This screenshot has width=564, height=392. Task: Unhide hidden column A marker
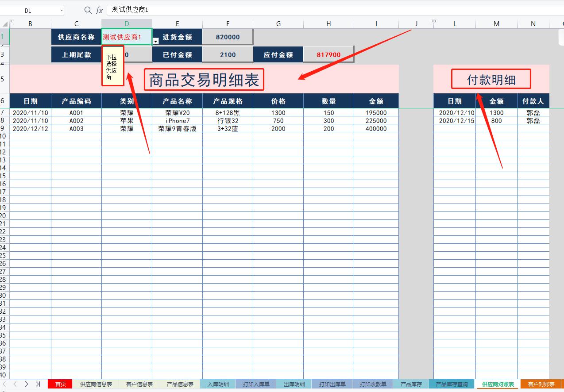point(11,21)
